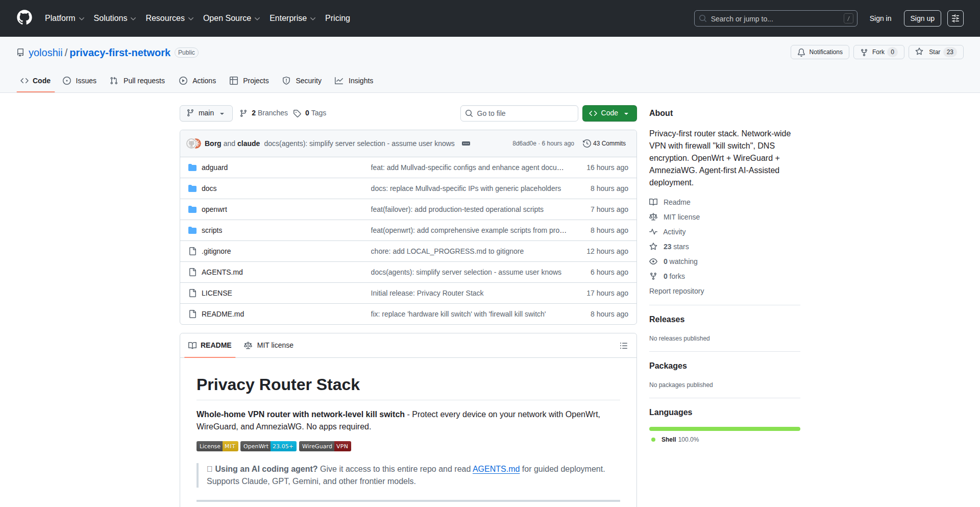Open the 43 Commits history
The image size is (980, 507).
[604, 143]
